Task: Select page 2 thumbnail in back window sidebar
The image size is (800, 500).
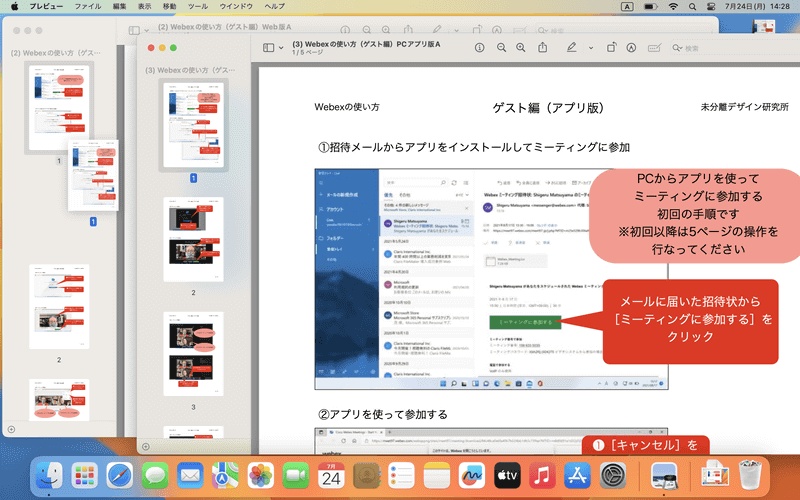Action: 59,307
